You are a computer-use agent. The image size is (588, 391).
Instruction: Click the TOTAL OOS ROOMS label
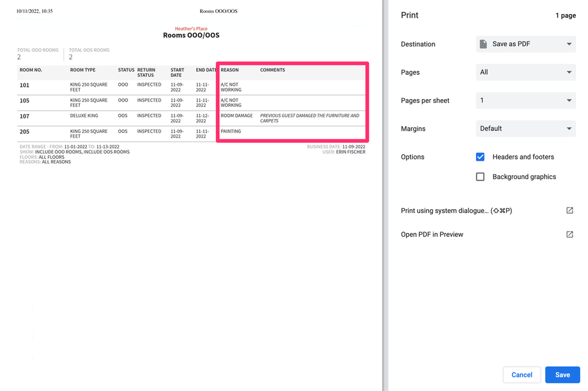click(x=89, y=50)
